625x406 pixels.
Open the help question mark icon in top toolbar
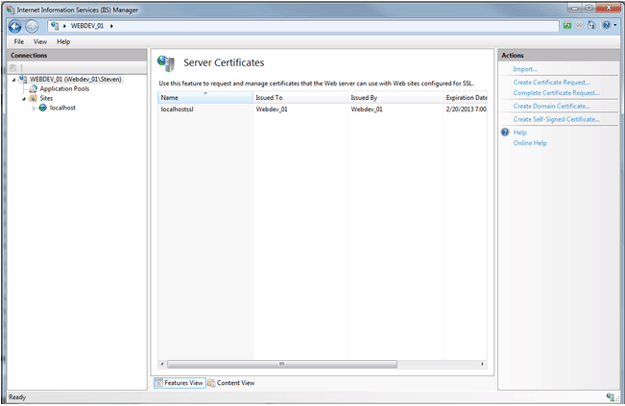coord(606,25)
